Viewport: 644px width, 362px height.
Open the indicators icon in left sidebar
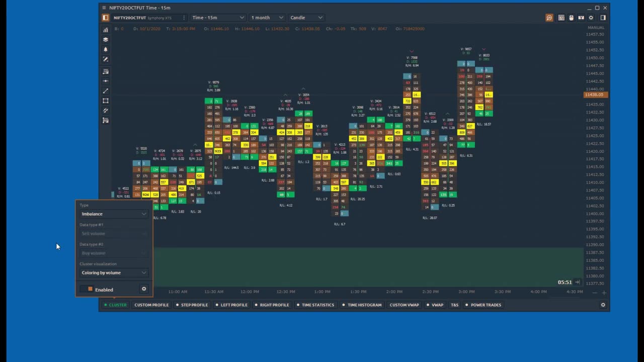(106, 30)
